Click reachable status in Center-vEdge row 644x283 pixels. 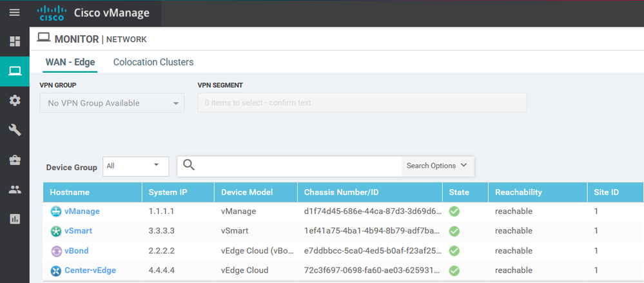click(x=514, y=271)
